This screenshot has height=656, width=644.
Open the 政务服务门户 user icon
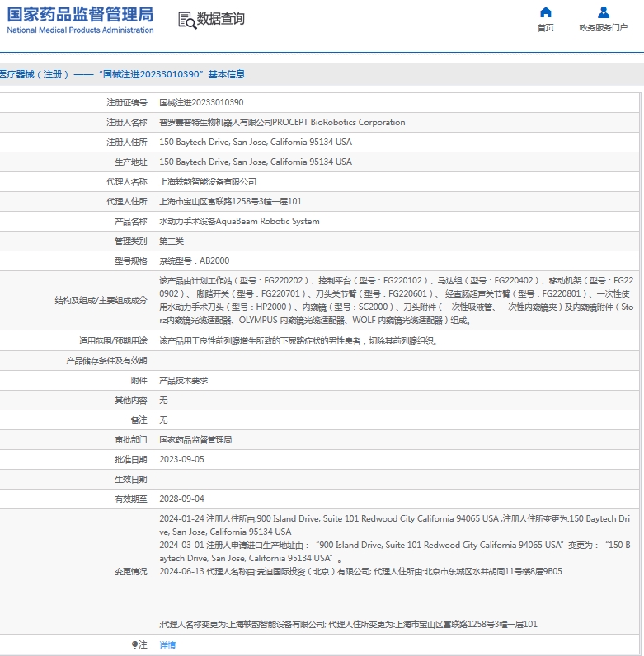pyautogui.click(x=604, y=12)
